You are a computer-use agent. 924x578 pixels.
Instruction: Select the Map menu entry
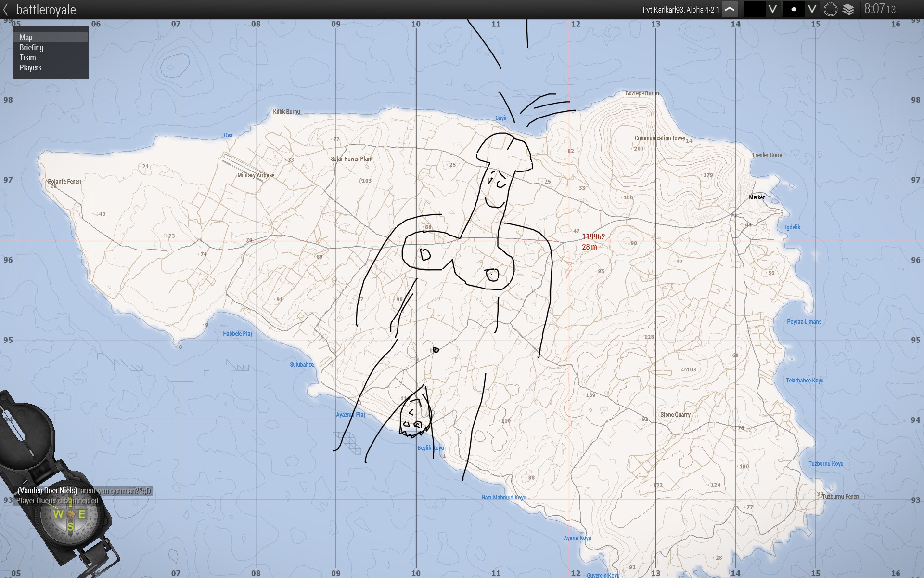(26, 37)
